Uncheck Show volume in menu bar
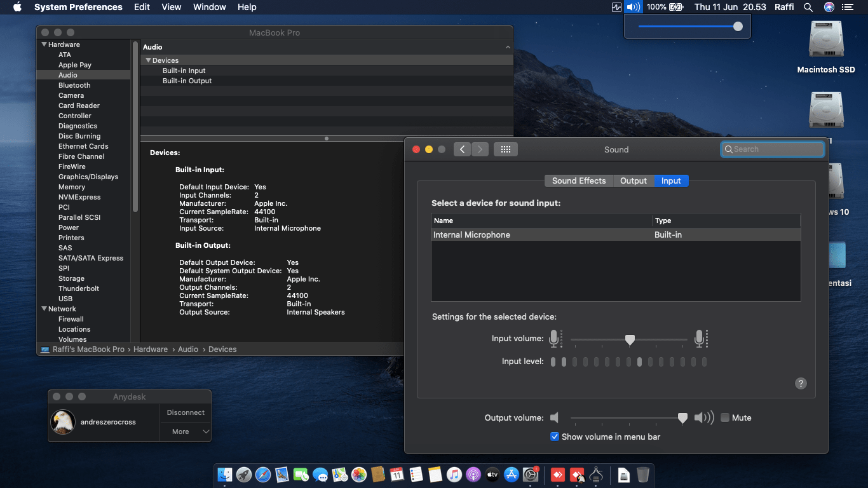The width and height of the screenshot is (868, 488). tap(555, 437)
